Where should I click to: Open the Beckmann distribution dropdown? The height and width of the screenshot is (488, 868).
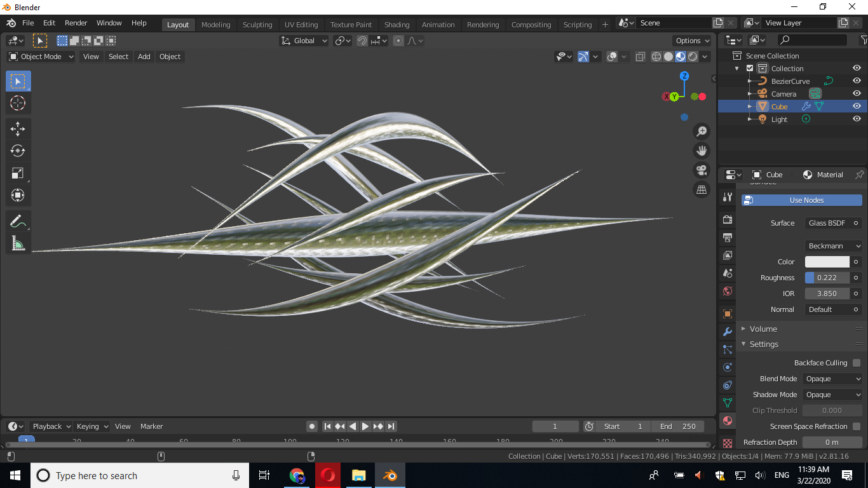833,245
